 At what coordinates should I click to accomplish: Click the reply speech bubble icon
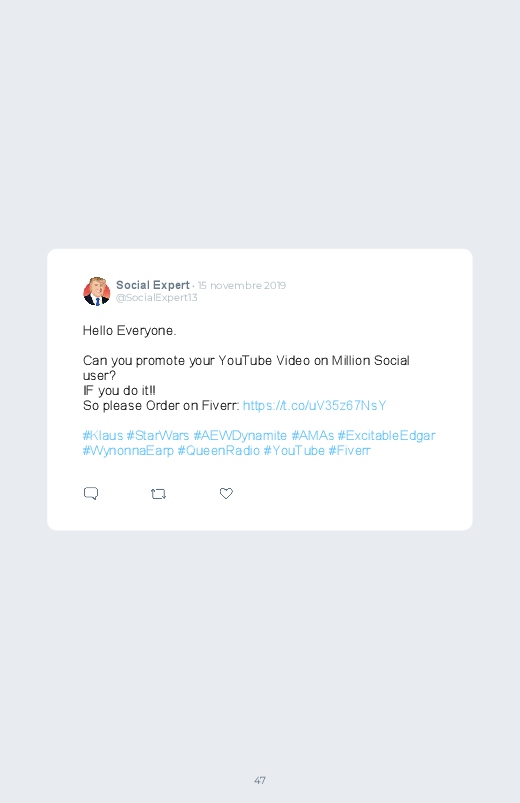coord(91,493)
